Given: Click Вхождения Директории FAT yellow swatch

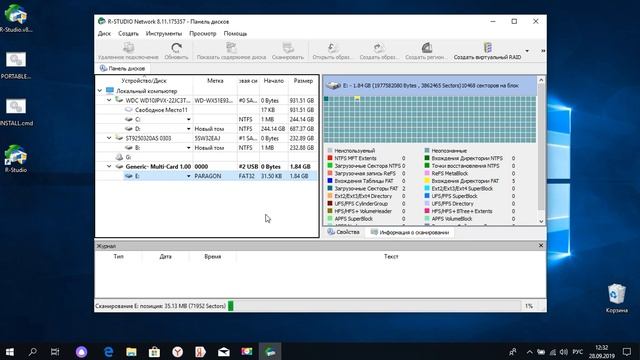Looking at the screenshot, I should [427, 181].
